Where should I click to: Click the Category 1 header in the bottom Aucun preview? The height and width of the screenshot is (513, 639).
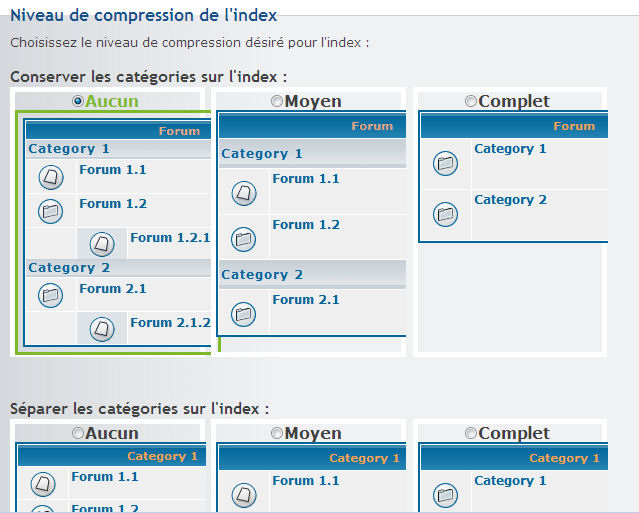[x=112, y=456]
